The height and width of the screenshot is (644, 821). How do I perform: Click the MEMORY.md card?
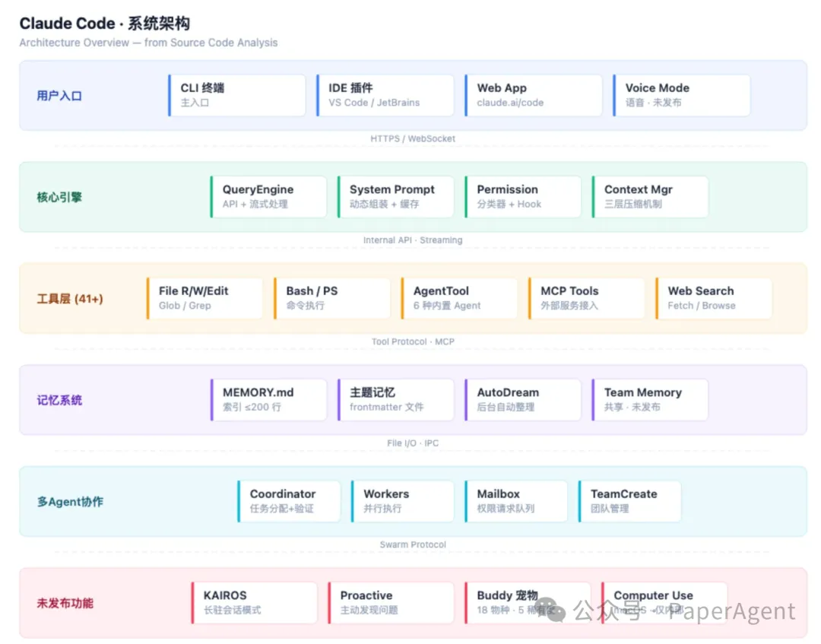[268, 400]
